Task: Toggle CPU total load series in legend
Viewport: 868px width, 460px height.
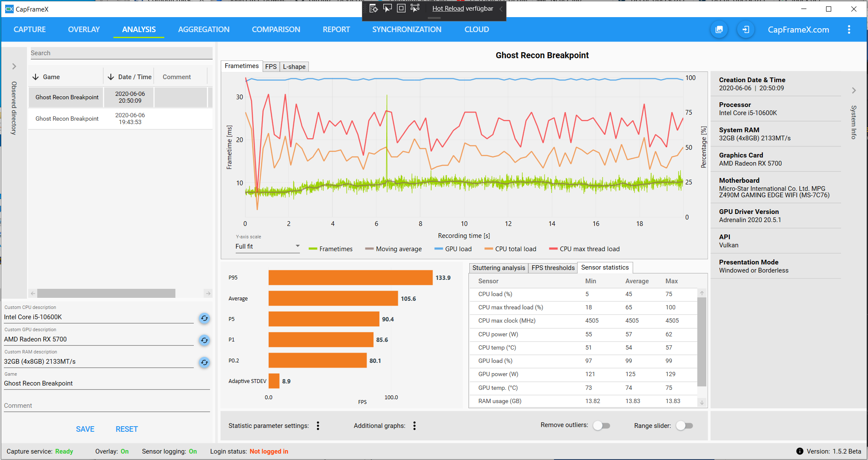Action: (x=510, y=249)
